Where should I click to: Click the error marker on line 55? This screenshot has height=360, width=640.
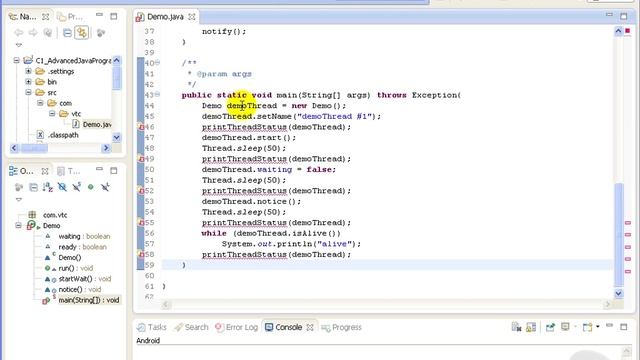point(141,222)
